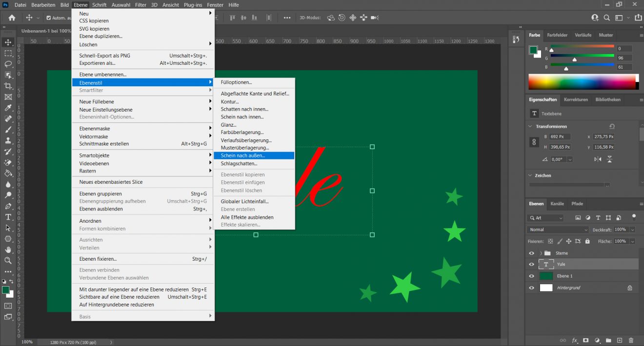The width and height of the screenshot is (644, 346).
Task: Open the Add layer mask icon
Action: pyautogui.click(x=585, y=341)
